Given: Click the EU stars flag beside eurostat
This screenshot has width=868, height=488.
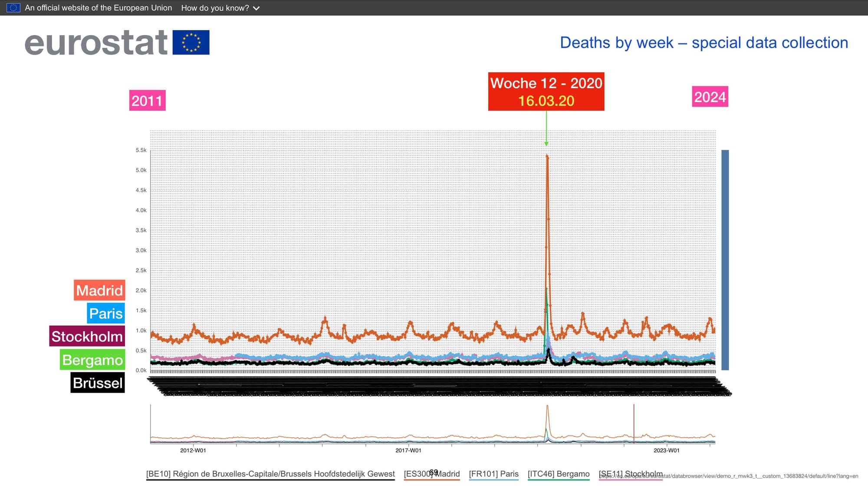Looking at the screenshot, I should click(191, 43).
